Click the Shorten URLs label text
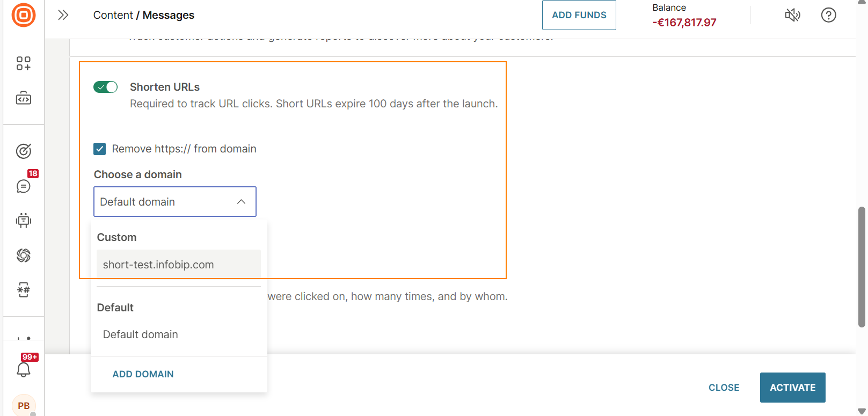This screenshot has width=868, height=416. [x=165, y=87]
